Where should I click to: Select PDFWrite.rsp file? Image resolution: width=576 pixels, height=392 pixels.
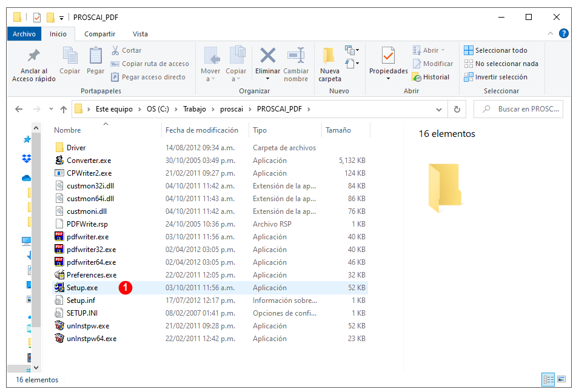click(87, 224)
